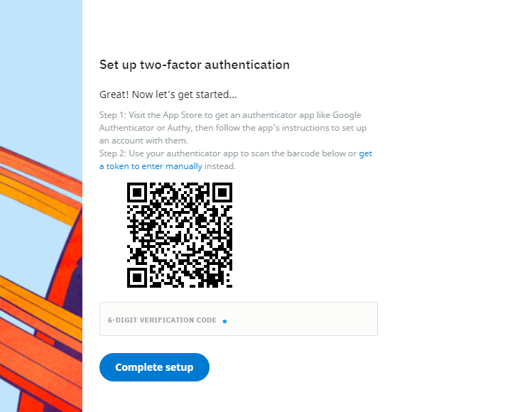Click the "Step 2:" label text
The width and height of the screenshot is (532, 412).
coord(114,153)
